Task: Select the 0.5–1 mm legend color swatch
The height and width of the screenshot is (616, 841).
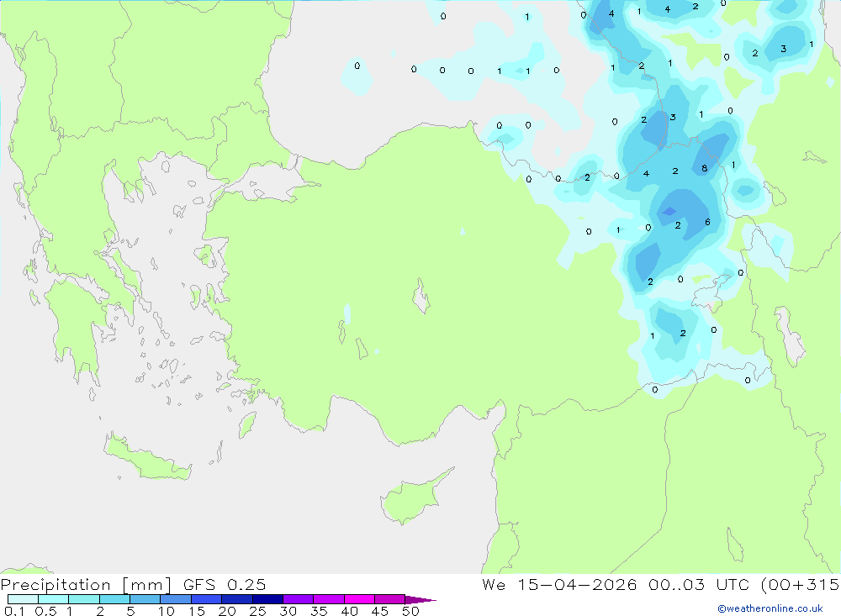Action: coord(54,599)
